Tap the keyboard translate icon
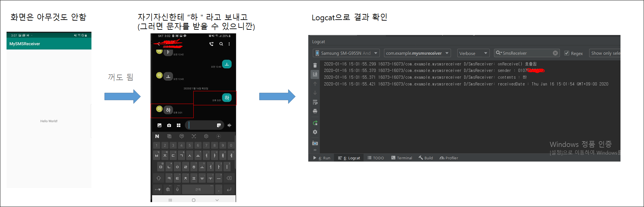 [169, 136]
